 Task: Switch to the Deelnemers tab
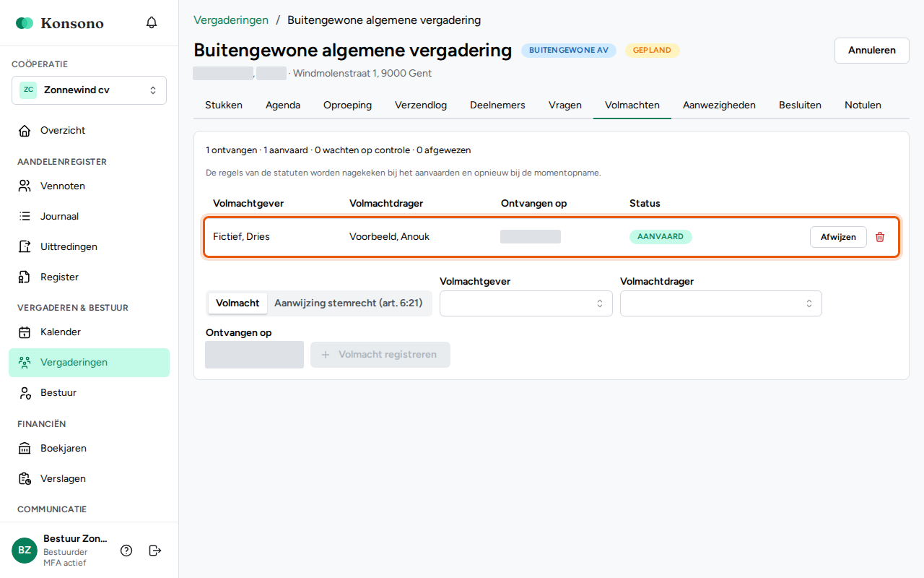click(x=497, y=105)
